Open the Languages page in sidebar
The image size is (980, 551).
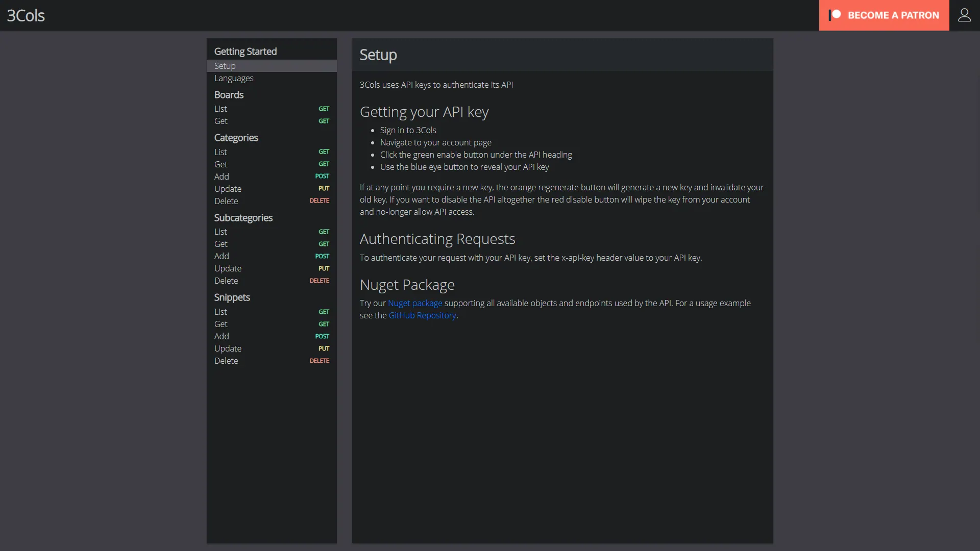tap(272, 78)
